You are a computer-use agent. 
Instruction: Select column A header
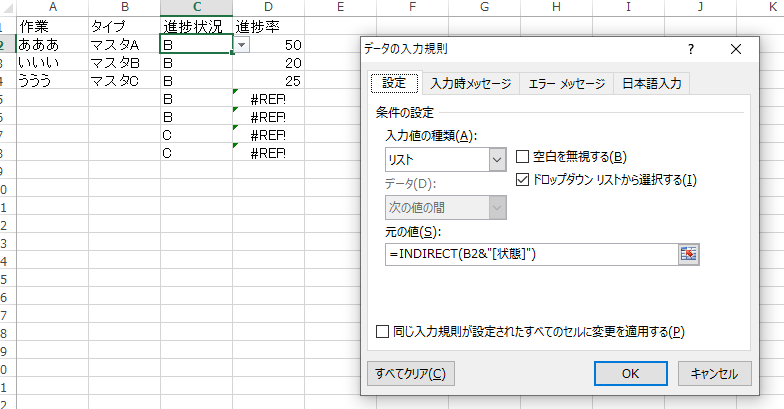click(x=52, y=7)
